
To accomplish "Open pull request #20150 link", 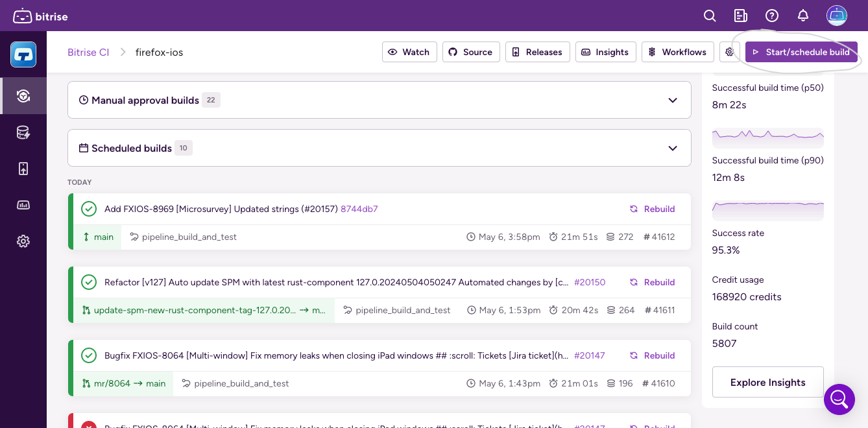I will pyautogui.click(x=590, y=282).
